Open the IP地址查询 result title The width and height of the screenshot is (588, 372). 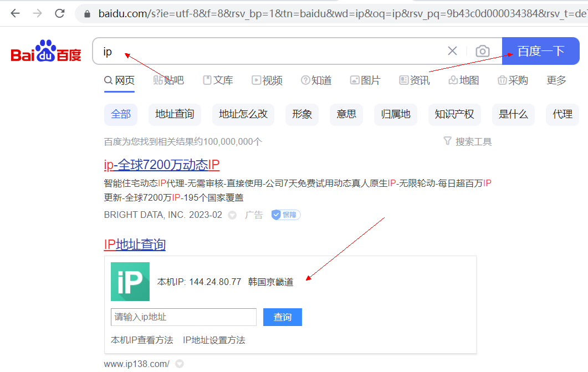point(135,244)
